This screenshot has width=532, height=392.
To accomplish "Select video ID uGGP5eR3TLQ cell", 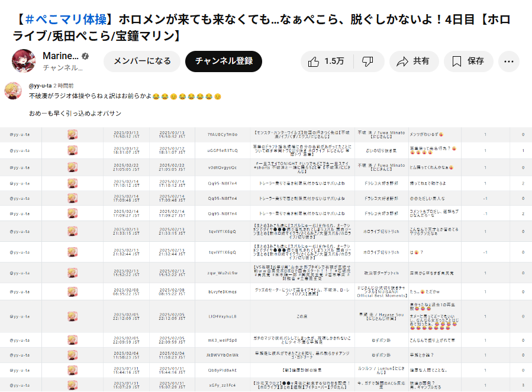I will pos(223,150).
